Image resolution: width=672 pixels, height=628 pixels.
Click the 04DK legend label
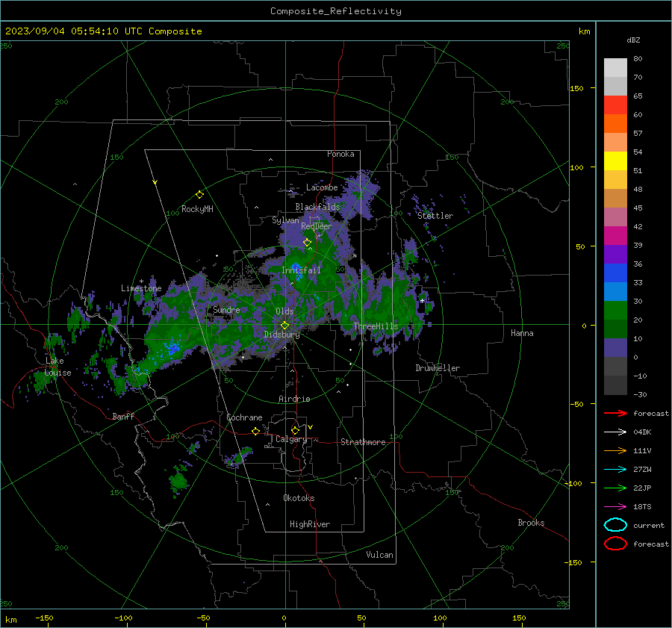pyautogui.click(x=642, y=432)
